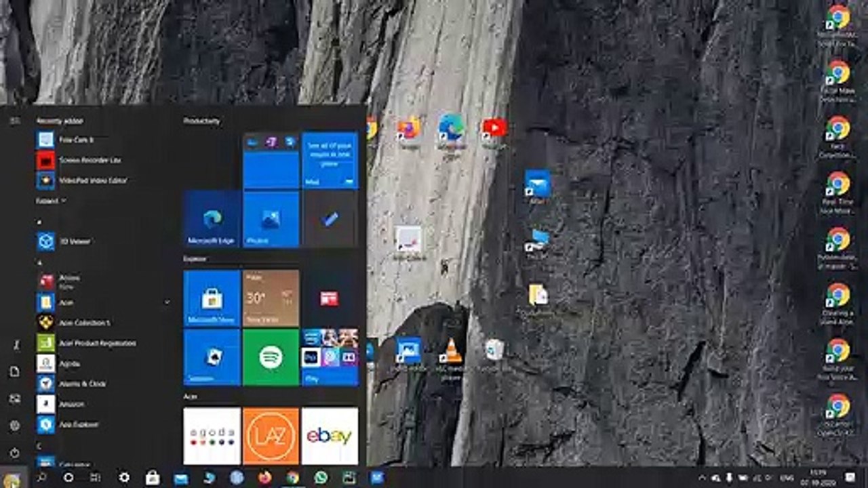868x488 pixels.
Task: Open Access from the app list
Action: click(100, 281)
